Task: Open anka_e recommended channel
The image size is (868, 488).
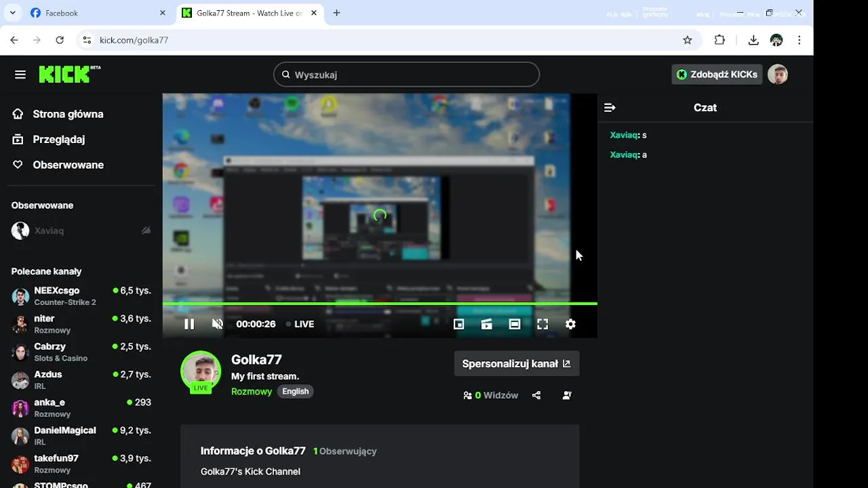Action: click(x=81, y=408)
